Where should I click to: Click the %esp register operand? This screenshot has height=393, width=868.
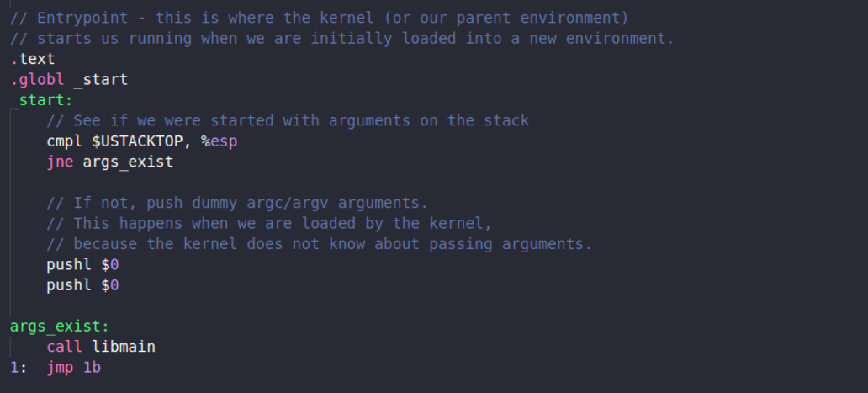point(220,141)
